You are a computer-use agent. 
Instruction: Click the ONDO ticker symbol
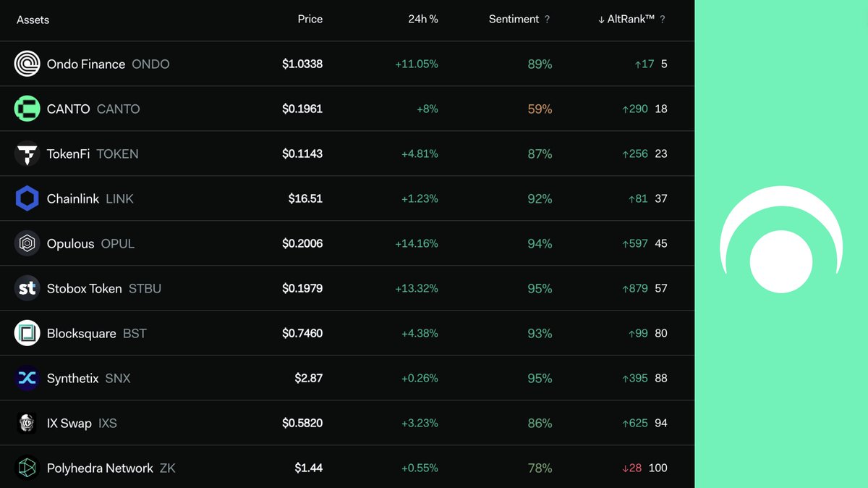[x=150, y=64]
